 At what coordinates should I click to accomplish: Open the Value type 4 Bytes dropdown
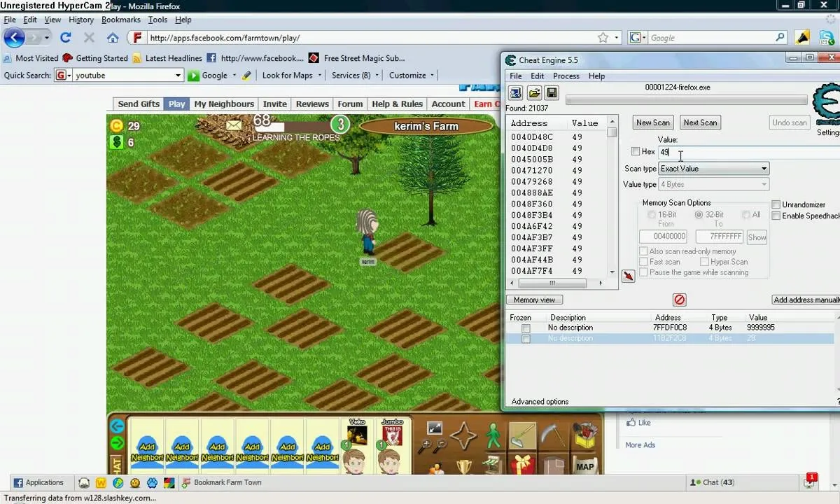(x=714, y=185)
